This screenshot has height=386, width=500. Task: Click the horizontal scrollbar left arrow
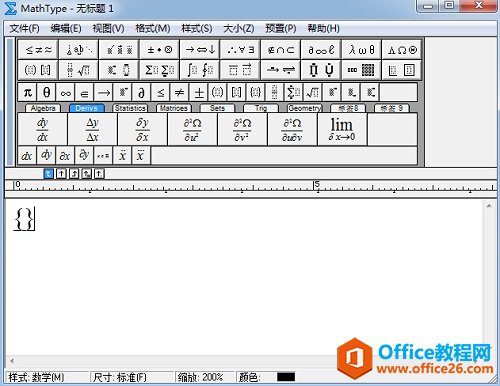tap(12, 360)
